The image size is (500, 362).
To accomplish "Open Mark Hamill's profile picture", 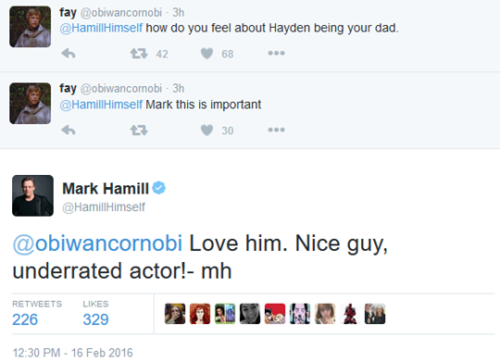I will [33, 196].
